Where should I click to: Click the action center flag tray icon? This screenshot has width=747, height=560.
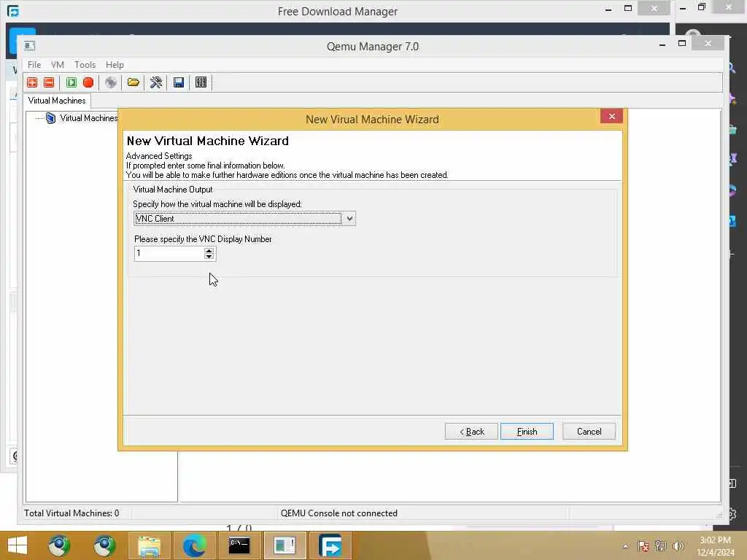tap(643, 545)
